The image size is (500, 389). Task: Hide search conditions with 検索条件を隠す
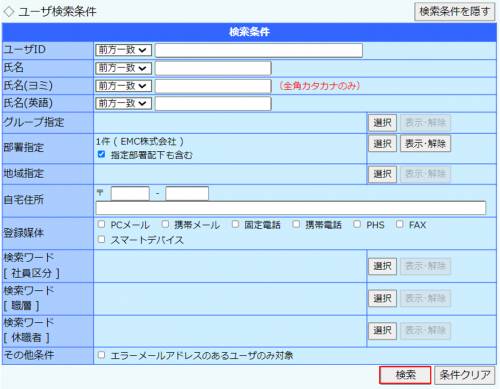tap(455, 12)
